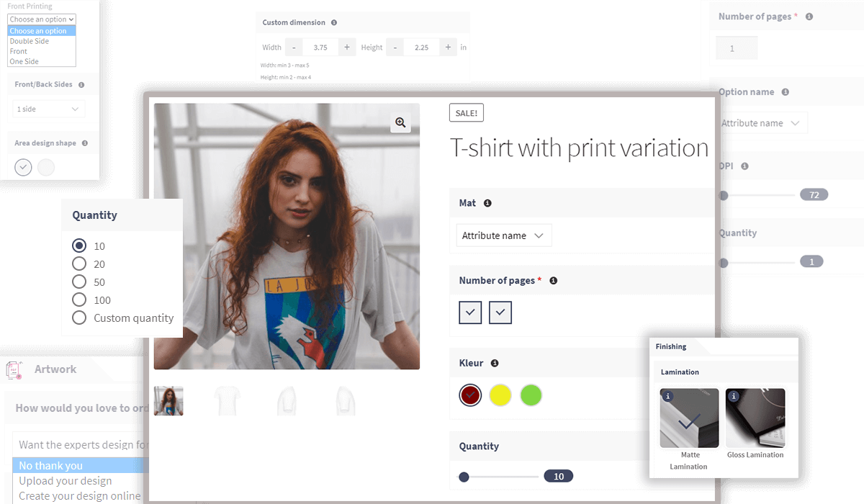Select the 20 quantity radio button
The image size is (864, 504).
79,264
